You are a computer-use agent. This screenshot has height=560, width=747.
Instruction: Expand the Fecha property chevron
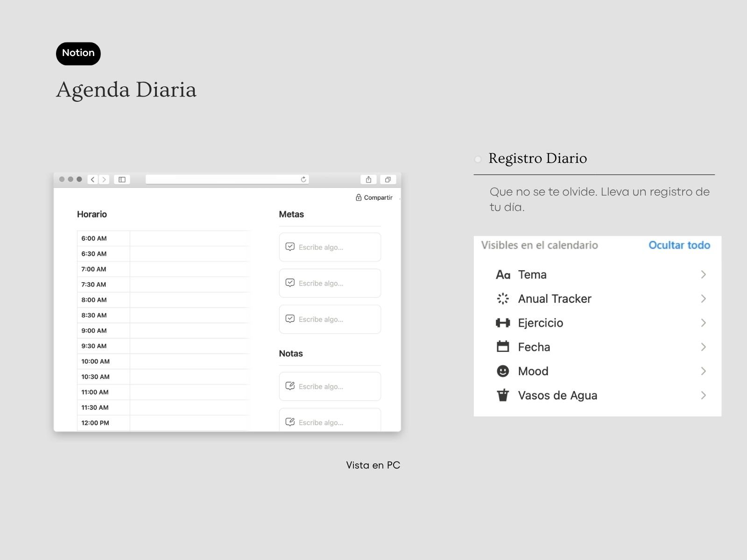point(704,347)
